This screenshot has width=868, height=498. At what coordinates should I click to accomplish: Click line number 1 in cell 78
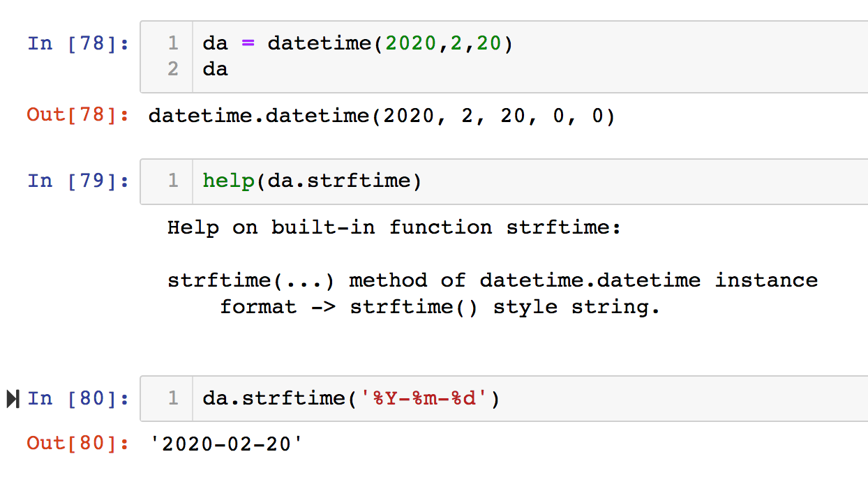pyautogui.click(x=173, y=43)
